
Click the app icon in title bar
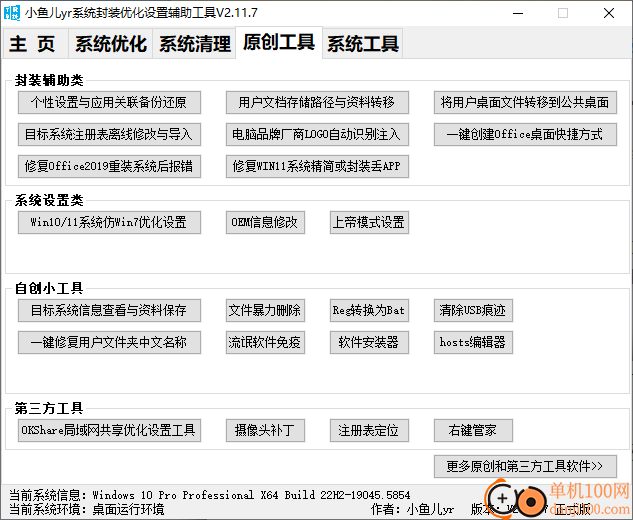tap(12, 13)
